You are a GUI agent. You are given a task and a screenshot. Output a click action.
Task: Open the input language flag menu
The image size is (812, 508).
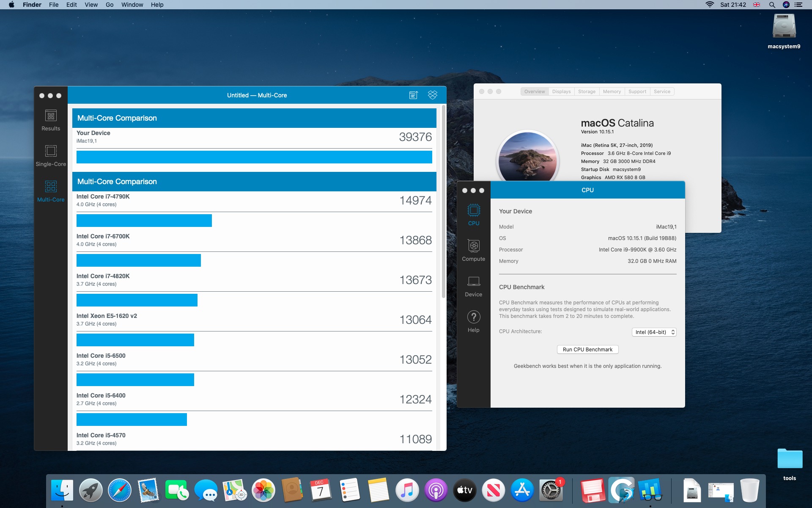(x=757, y=5)
